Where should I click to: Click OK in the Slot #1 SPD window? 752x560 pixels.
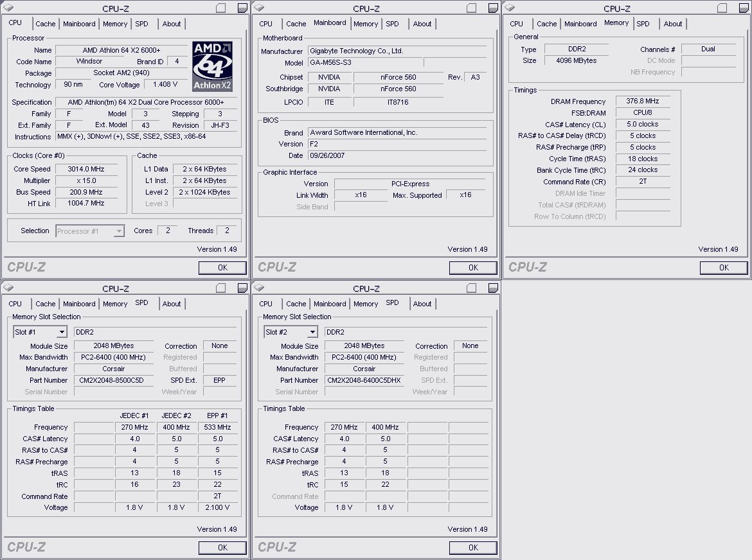(222, 548)
